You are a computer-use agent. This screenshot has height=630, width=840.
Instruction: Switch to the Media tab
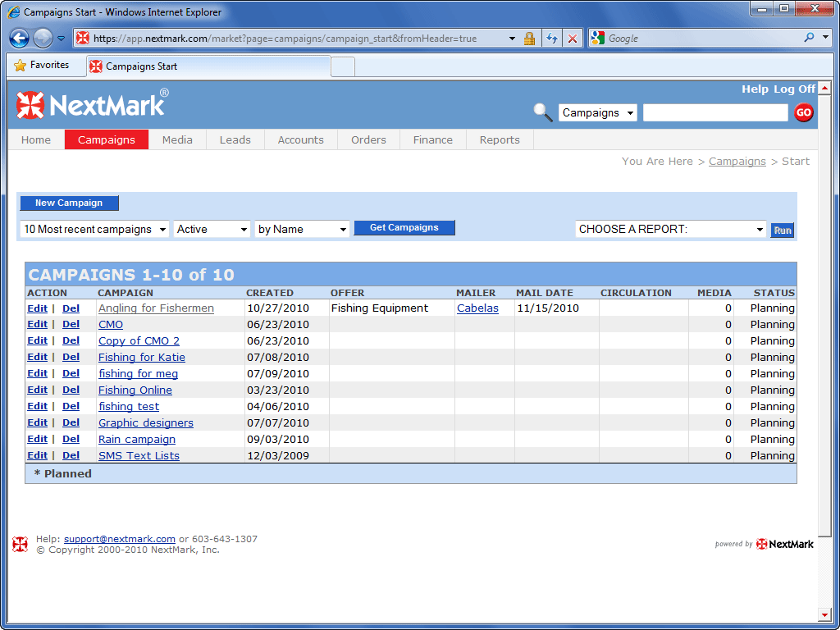point(177,140)
